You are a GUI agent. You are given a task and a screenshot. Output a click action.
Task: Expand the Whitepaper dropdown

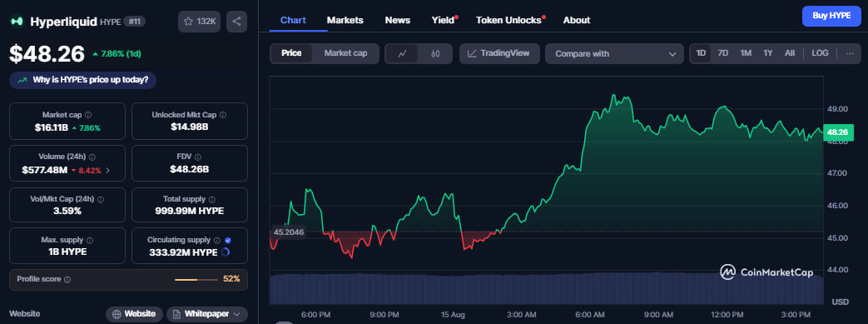click(207, 314)
